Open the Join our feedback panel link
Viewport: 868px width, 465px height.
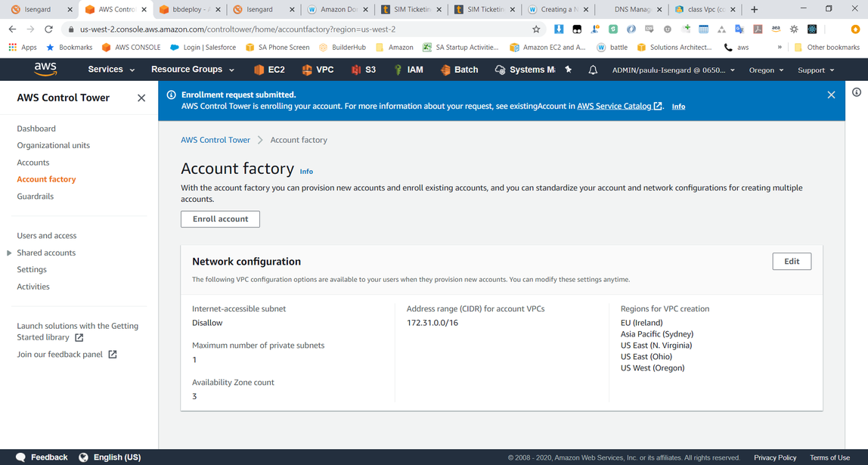click(67, 355)
